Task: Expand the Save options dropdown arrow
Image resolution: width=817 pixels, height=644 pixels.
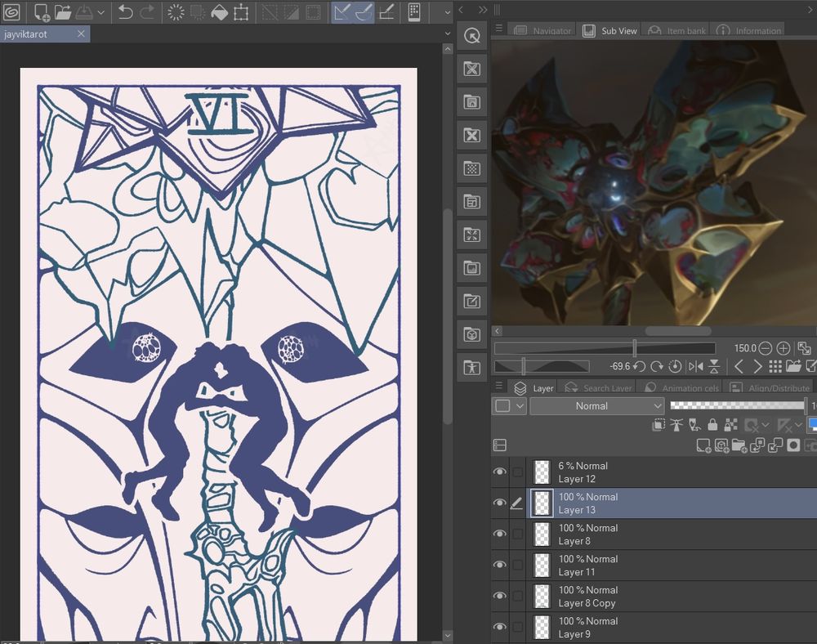Action: [x=100, y=12]
